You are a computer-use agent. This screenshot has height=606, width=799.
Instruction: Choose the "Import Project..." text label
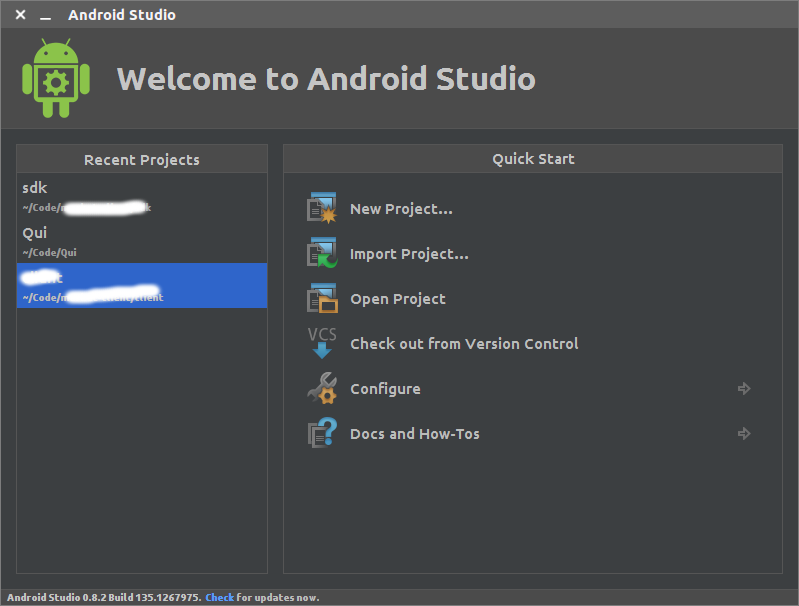[x=409, y=254]
